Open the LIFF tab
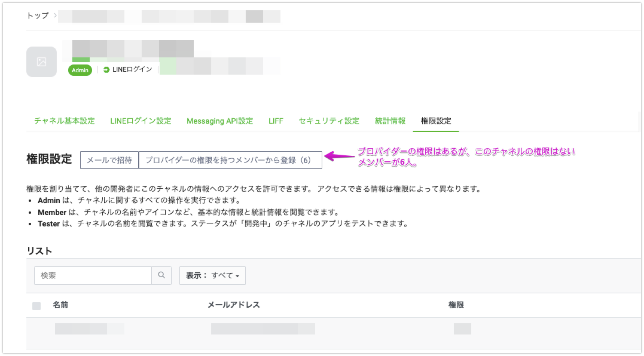Screen dimensions: 644x356 pyautogui.click(x=275, y=121)
